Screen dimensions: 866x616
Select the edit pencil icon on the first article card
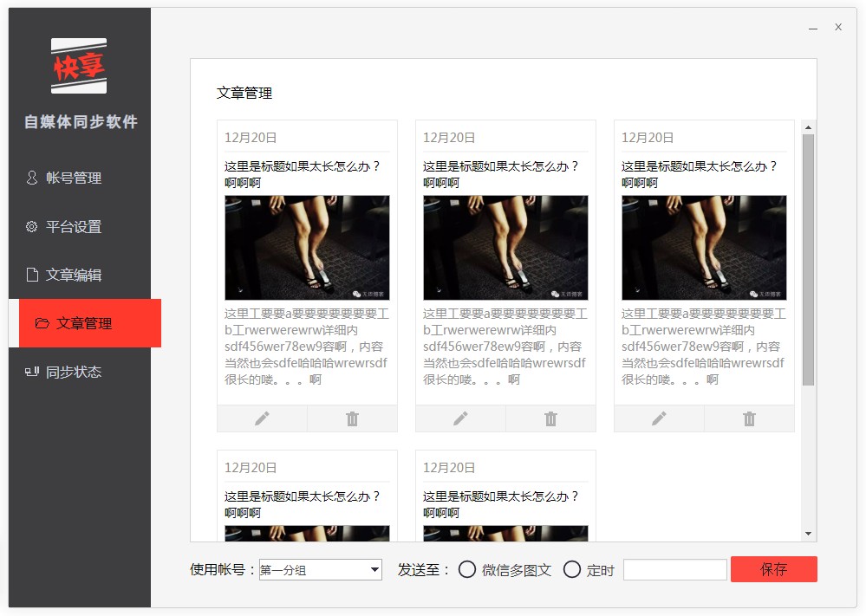[x=262, y=418]
